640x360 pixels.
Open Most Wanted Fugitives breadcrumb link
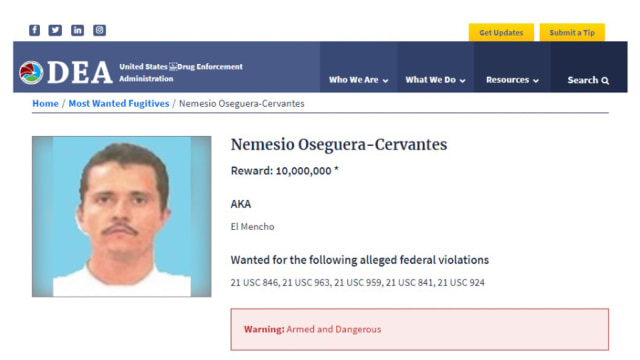(x=119, y=104)
